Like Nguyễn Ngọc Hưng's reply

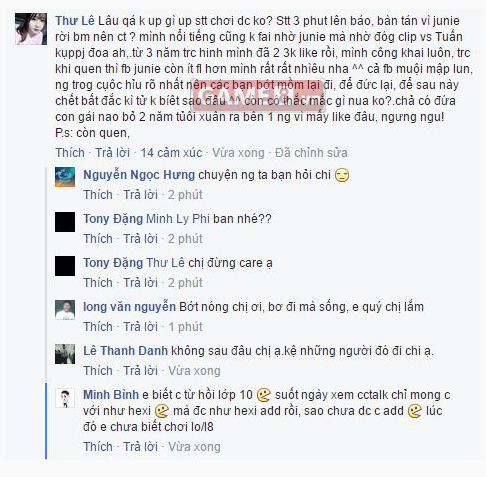pos(98,195)
